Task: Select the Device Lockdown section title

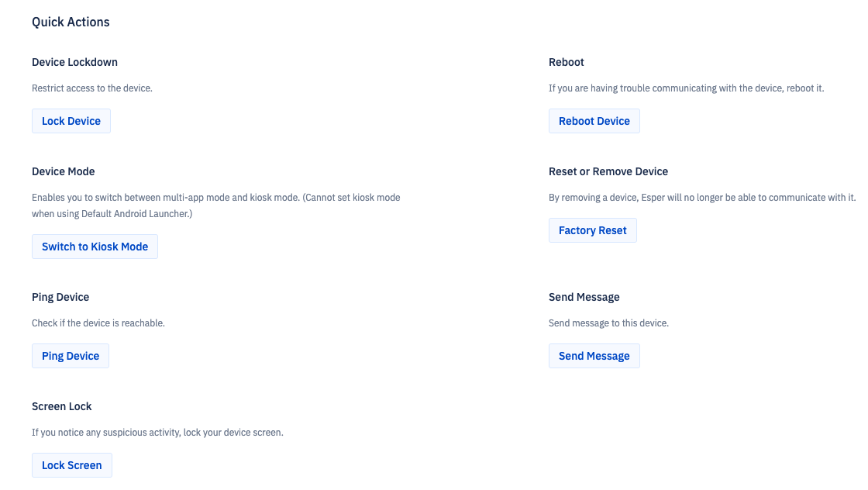Action: [x=74, y=62]
